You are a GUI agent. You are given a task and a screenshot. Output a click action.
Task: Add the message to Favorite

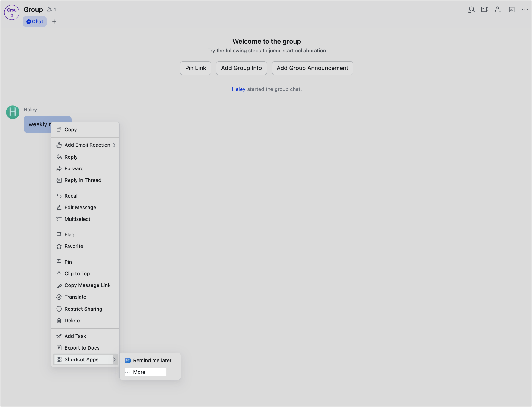(85, 246)
